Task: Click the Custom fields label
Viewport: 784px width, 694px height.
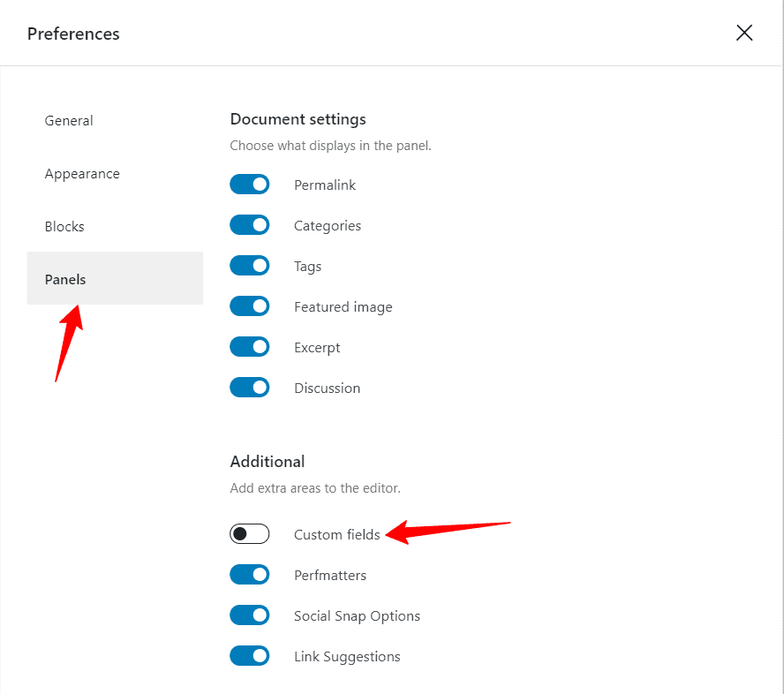Action: pos(337,534)
